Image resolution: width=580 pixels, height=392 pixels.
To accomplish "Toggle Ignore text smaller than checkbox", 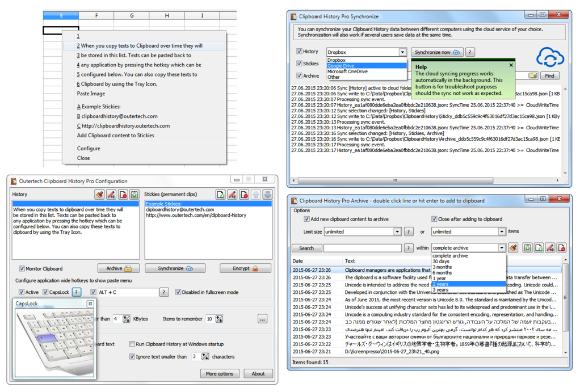I will click(132, 356).
